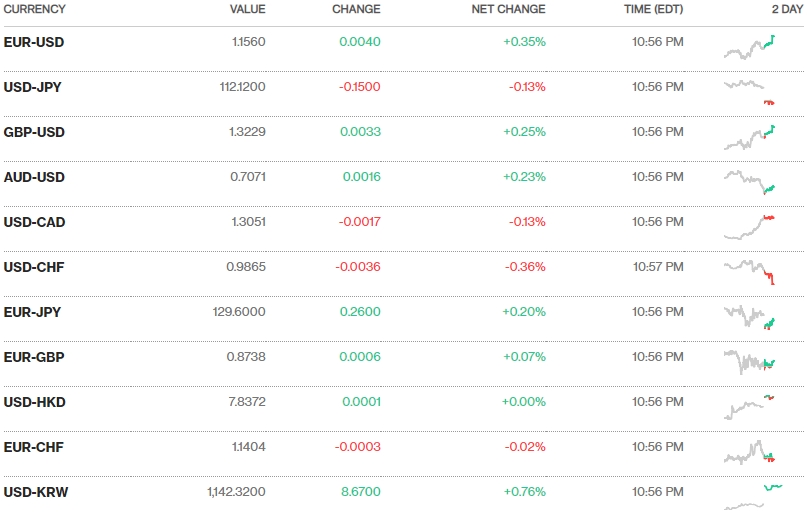Open the USD-CHF currency link
The height and width of the screenshot is (516, 807).
[x=34, y=267]
